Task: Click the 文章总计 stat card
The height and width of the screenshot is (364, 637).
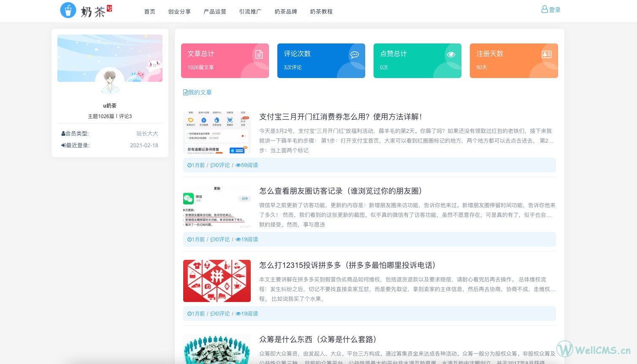Action: click(x=225, y=61)
